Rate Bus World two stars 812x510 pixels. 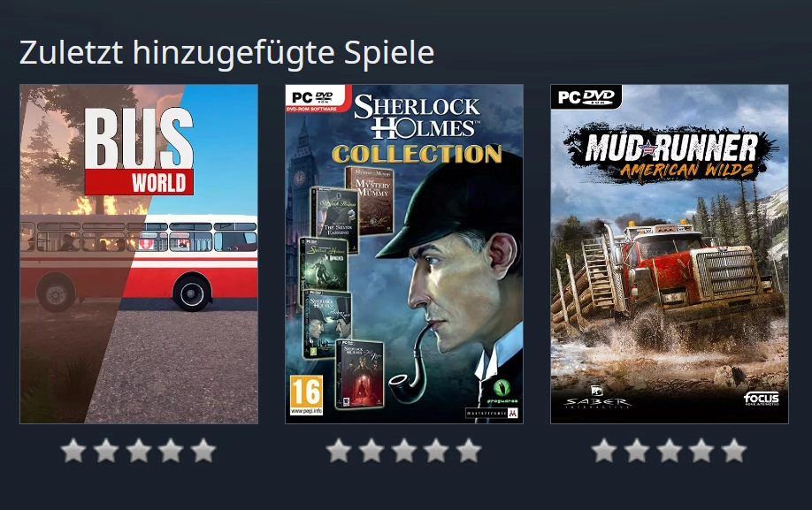pos(106,451)
